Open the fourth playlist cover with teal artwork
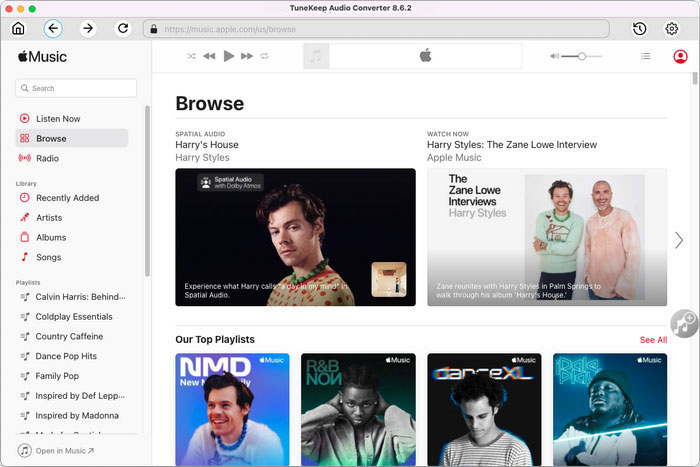700x467 pixels. [610, 409]
